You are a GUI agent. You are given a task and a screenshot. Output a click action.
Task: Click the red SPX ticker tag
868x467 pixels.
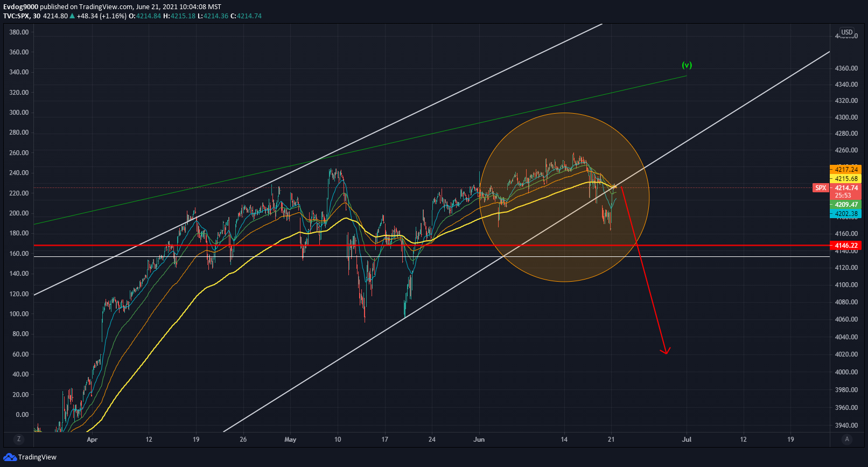coord(821,188)
